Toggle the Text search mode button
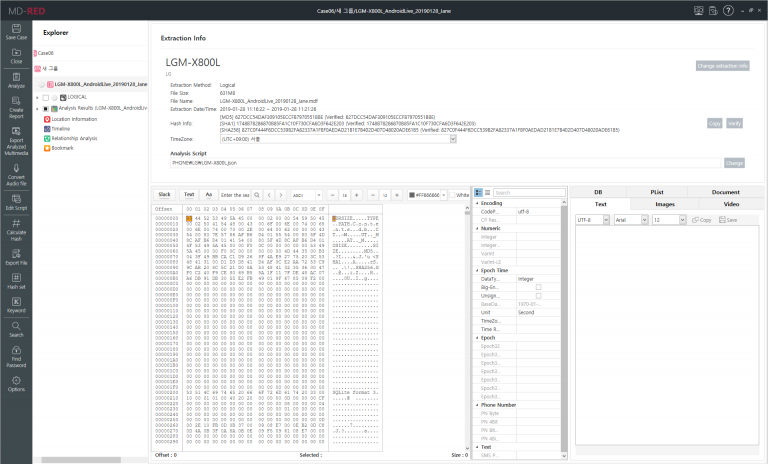Image resolution: width=768 pixels, height=464 pixels. 189,195
